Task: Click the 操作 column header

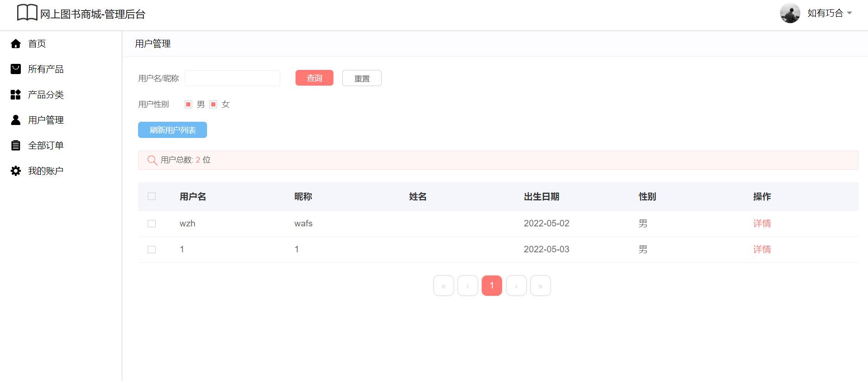Action: [762, 197]
